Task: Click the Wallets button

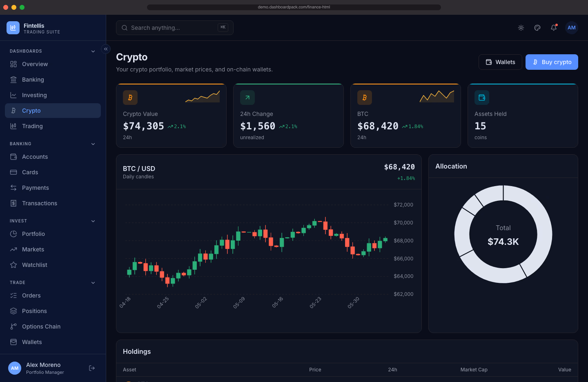Action: tap(500, 62)
